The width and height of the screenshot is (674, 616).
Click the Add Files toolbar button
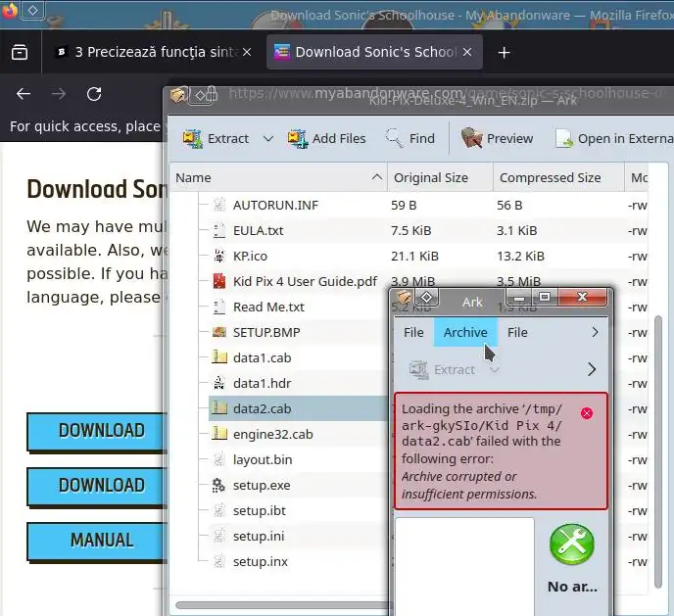pos(326,138)
